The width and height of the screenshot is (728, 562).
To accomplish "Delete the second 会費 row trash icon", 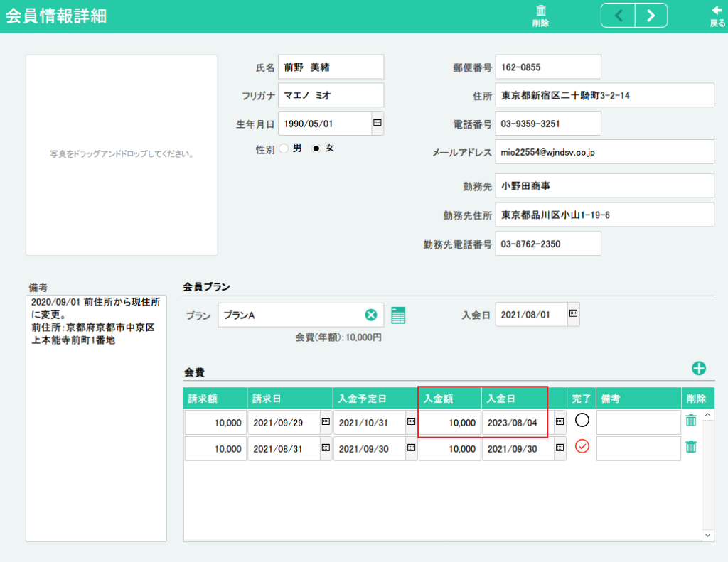I will point(690,447).
